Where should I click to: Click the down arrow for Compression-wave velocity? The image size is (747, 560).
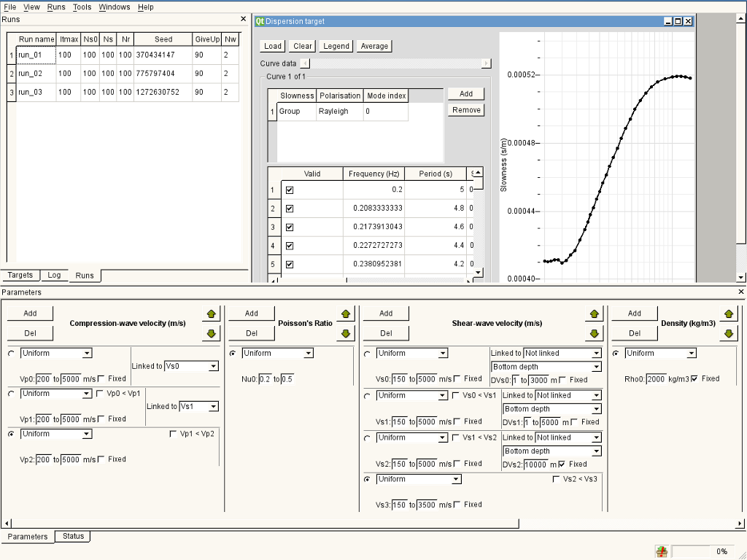[x=212, y=333]
